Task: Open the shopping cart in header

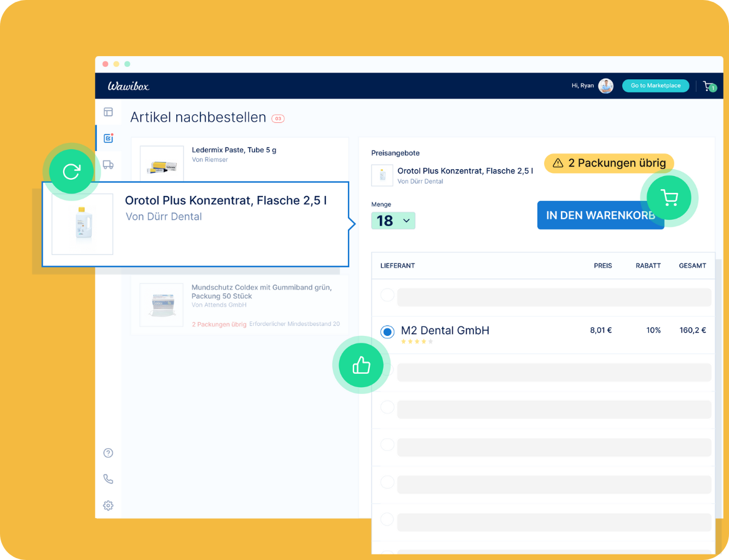Action: pos(708,86)
